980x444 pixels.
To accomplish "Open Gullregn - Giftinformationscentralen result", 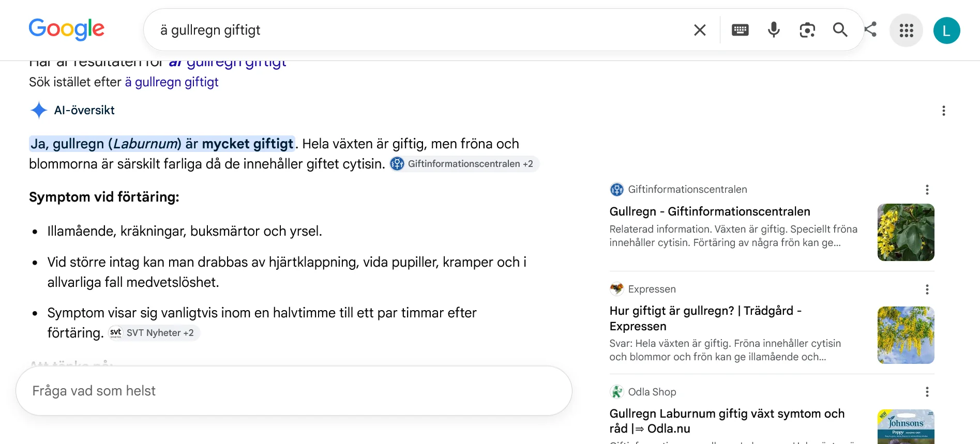I will click(x=710, y=211).
